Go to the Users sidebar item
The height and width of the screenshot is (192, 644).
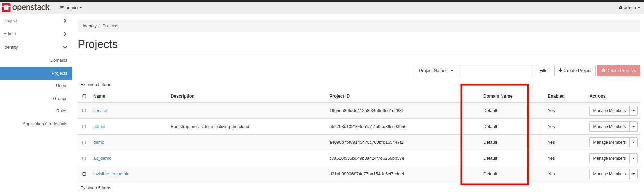click(x=61, y=86)
